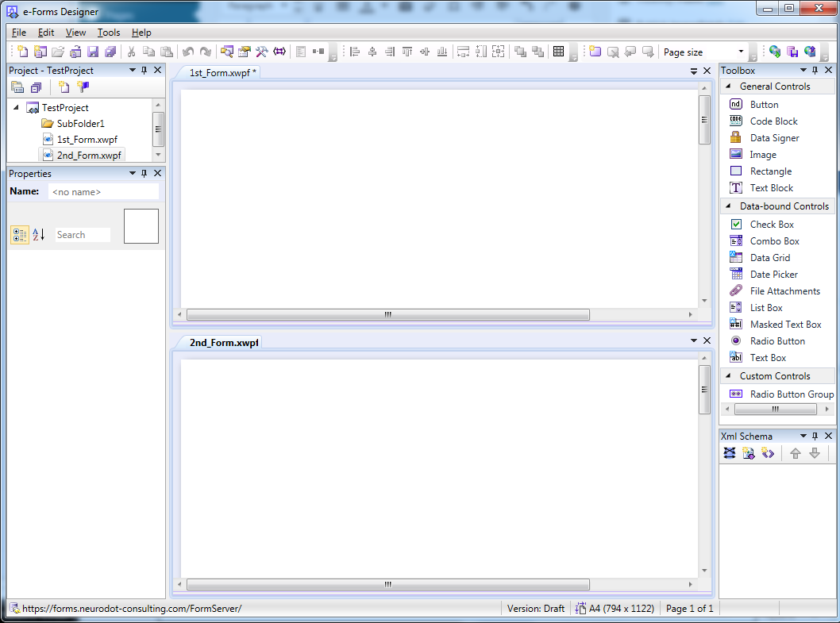Collapse the TestProject tree node
The image size is (840, 623).
(16, 108)
